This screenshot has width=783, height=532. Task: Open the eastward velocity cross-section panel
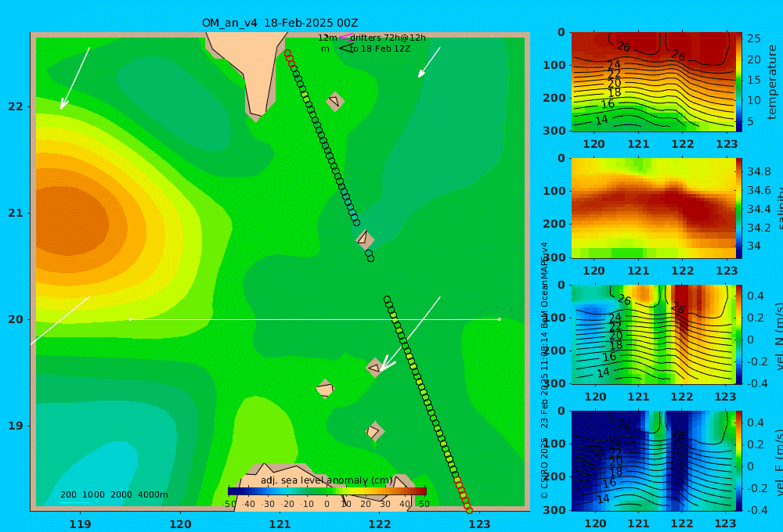pos(653,461)
